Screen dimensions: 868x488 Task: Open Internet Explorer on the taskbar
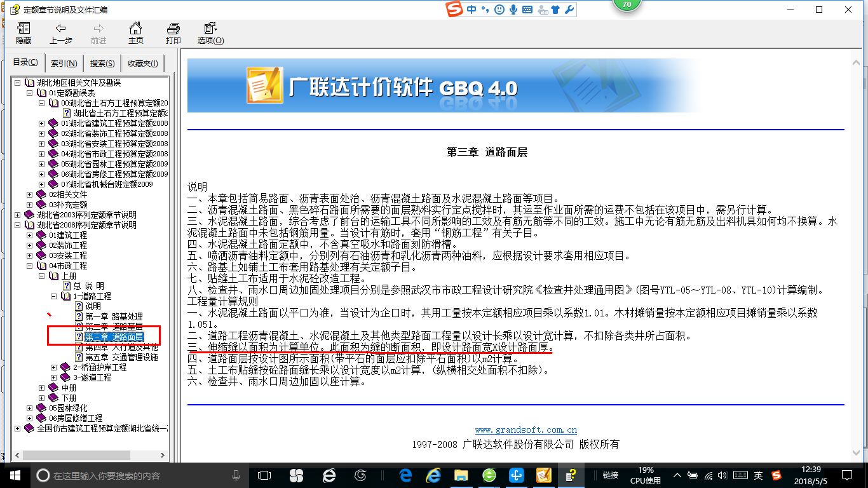click(434, 475)
